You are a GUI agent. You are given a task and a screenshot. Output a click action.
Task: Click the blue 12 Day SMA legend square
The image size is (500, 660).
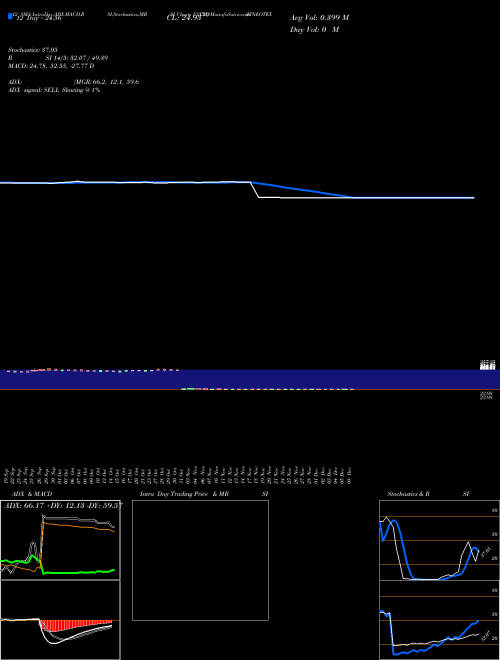[11, 16]
